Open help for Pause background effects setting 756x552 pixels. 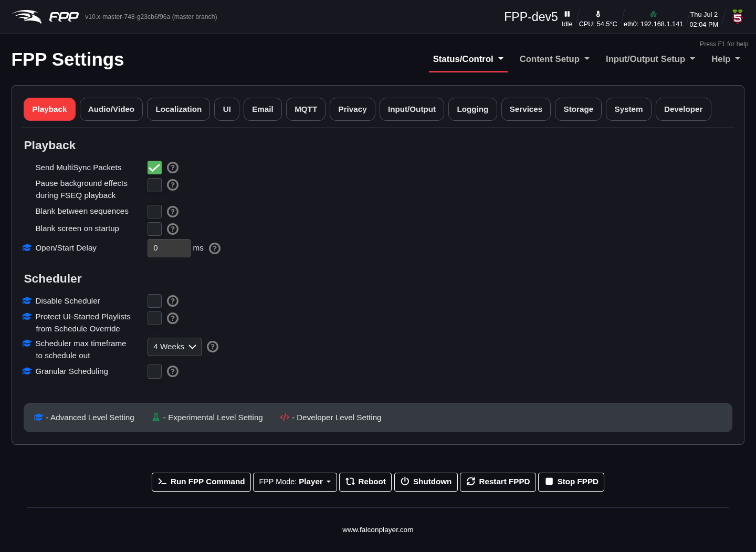click(173, 185)
